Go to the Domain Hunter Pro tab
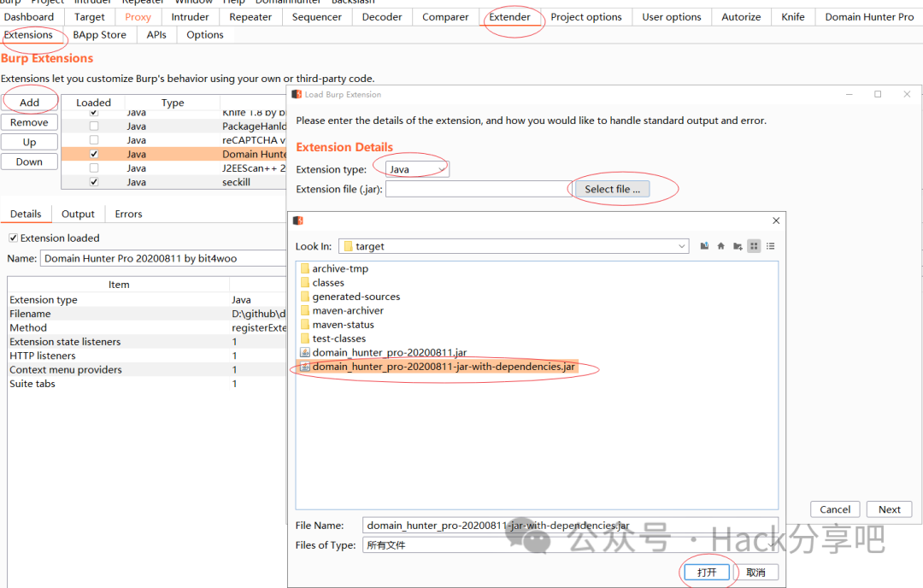 (x=869, y=17)
